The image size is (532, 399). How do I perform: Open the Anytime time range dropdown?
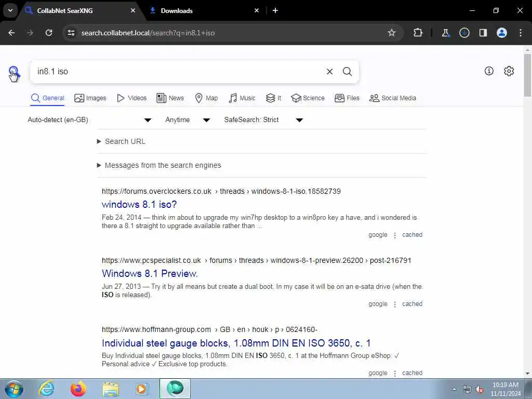point(188,120)
